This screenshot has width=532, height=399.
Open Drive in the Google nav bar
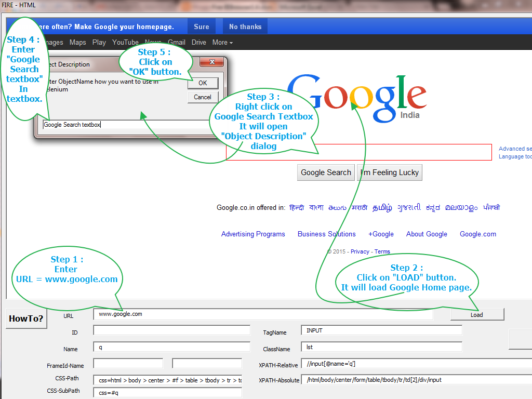coord(199,43)
